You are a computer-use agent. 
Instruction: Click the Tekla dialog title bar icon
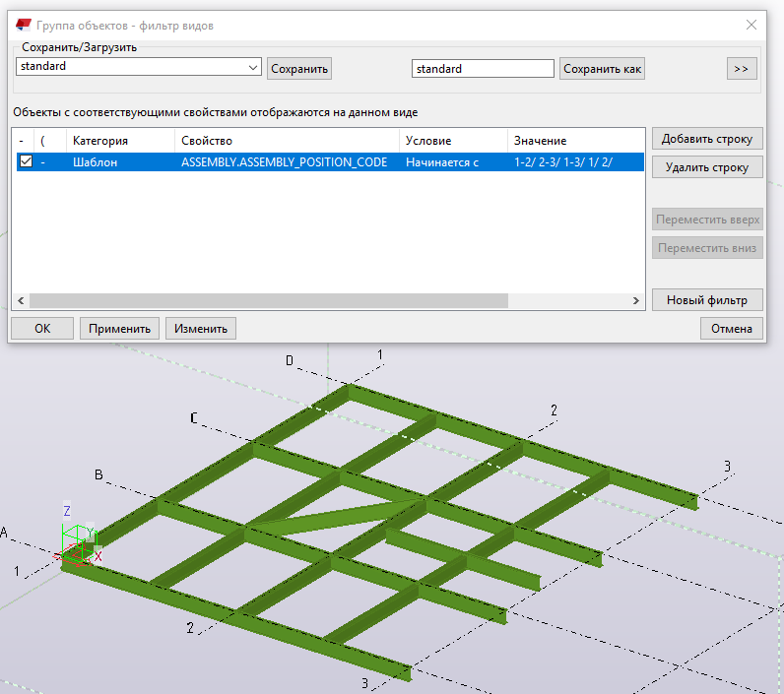click(x=23, y=26)
